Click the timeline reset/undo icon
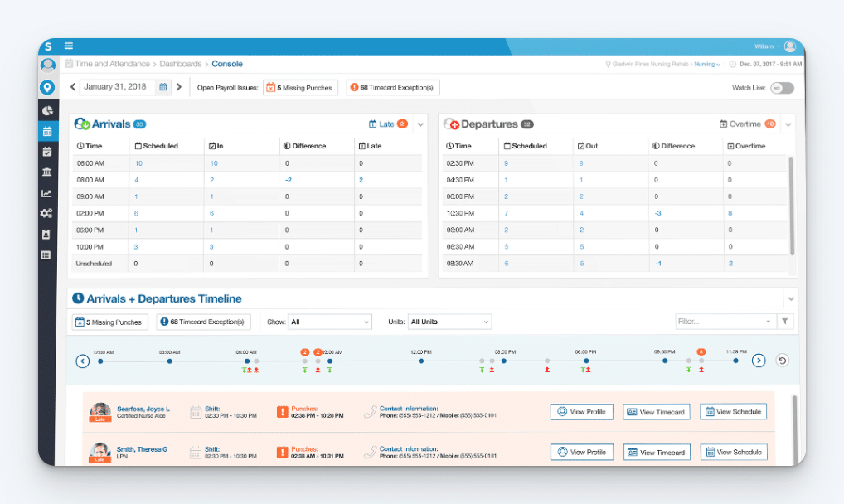Viewport: 844px width, 504px height. click(782, 361)
